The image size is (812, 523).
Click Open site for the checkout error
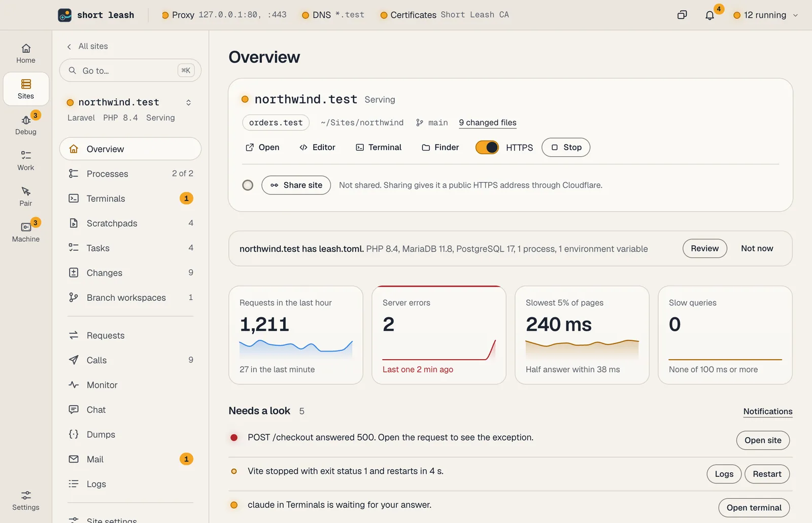click(763, 440)
